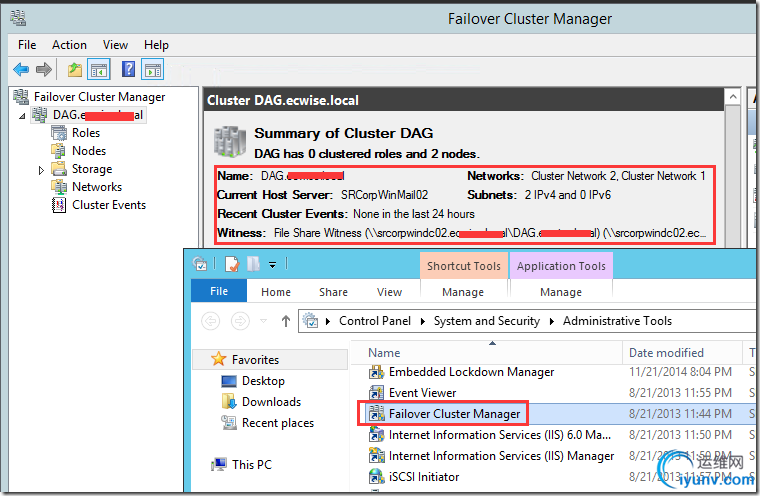Open the View menu in Cluster Manager

115,45
